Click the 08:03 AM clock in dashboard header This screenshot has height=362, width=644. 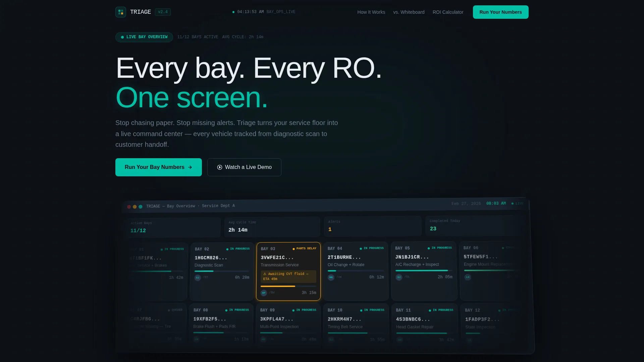(x=496, y=203)
